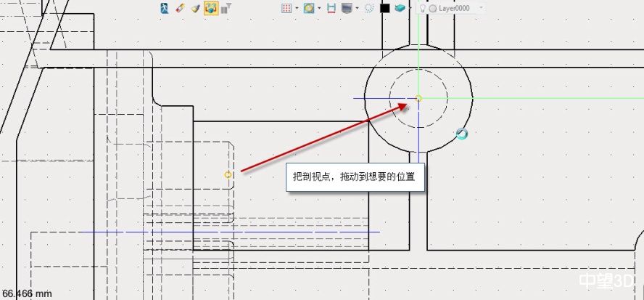Viewport: 644px width, 300px height.
Task: Toggle the layer lightbulb visibility icon
Action: [x=423, y=8]
